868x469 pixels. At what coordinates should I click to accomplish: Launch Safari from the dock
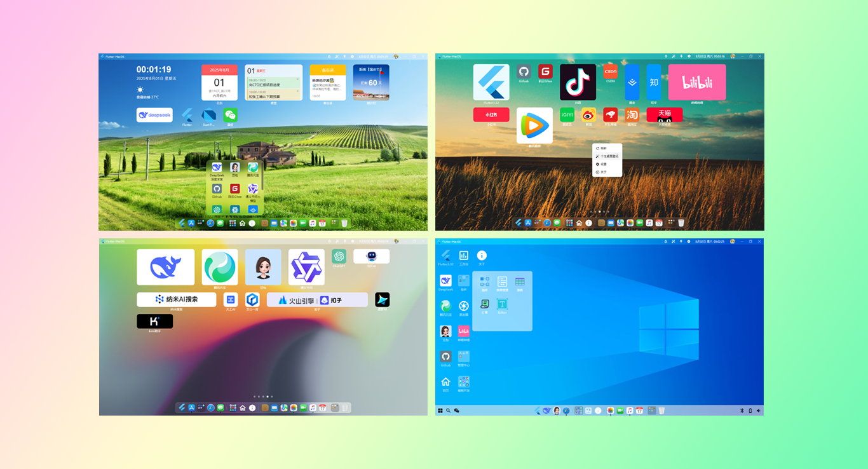[210, 408]
